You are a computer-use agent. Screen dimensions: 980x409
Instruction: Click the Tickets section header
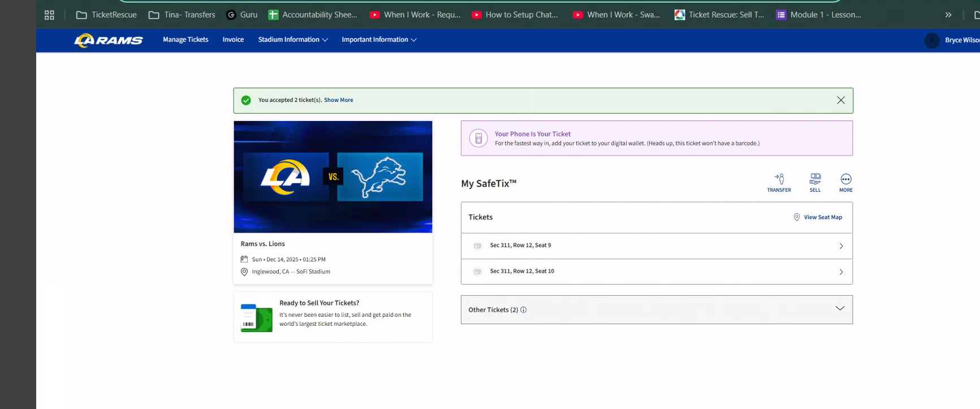pyautogui.click(x=480, y=217)
